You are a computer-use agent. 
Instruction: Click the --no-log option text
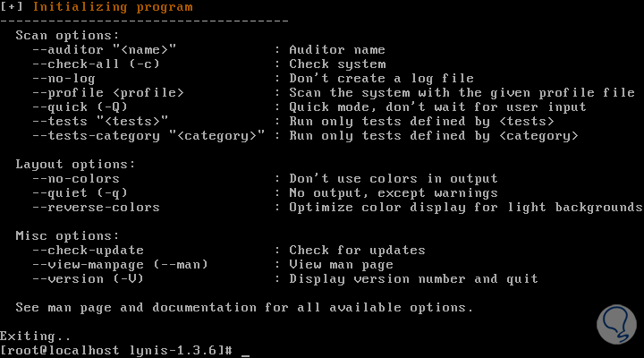point(59,79)
